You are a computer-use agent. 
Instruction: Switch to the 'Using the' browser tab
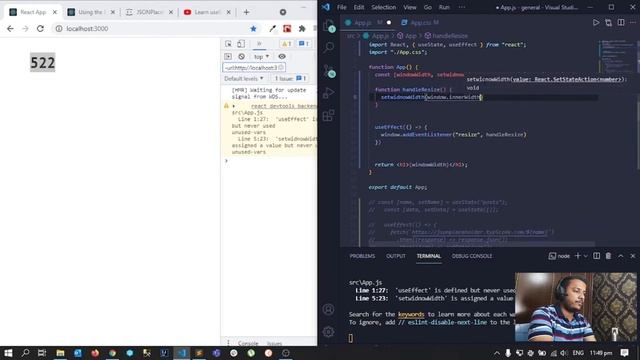[91, 12]
